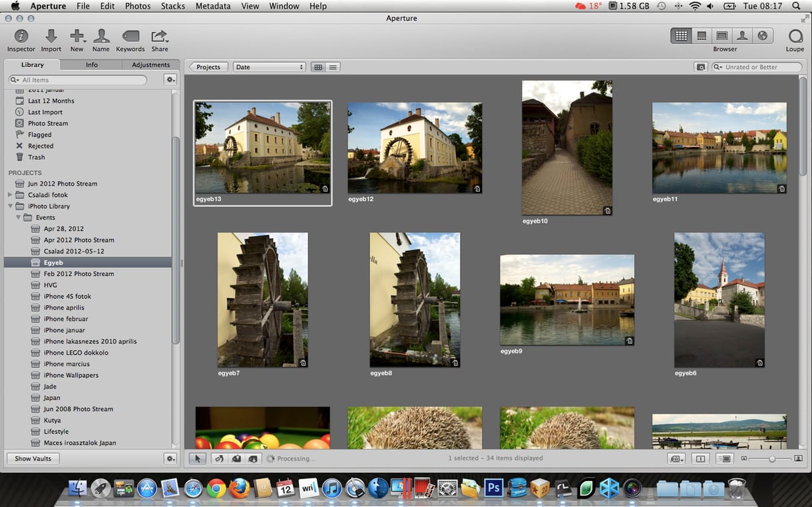Viewport: 812px width, 507px height.
Task: Activate the Loupe tool
Action: [x=795, y=36]
